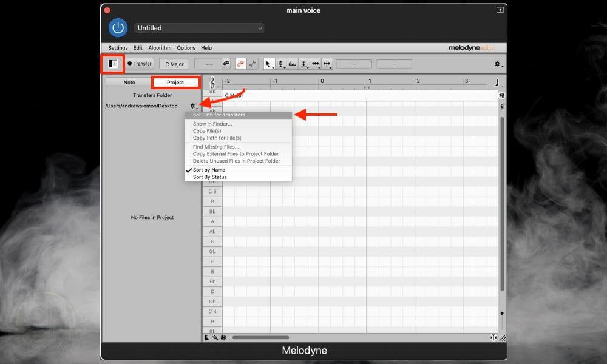Click the sharps grid icon at bottom left

223,338
